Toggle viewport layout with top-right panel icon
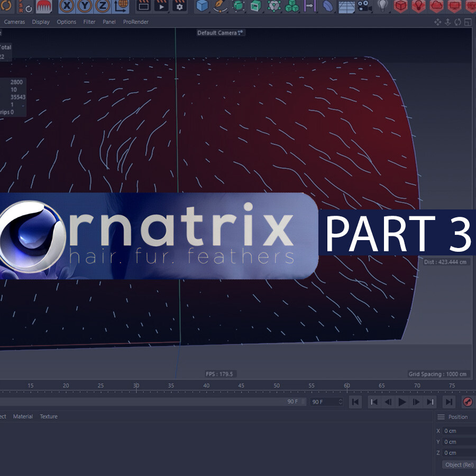Image resolution: width=476 pixels, height=476 pixels. tap(468, 22)
